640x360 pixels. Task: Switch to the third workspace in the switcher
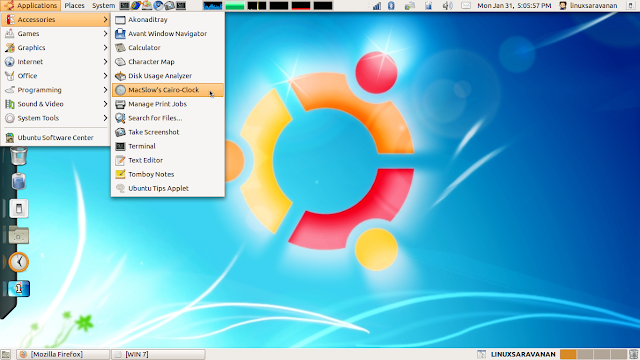(x=602, y=354)
